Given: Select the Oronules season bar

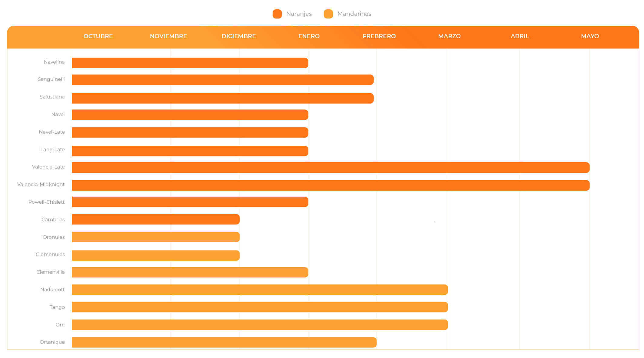Looking at the screenshot, I should [156, 237].
